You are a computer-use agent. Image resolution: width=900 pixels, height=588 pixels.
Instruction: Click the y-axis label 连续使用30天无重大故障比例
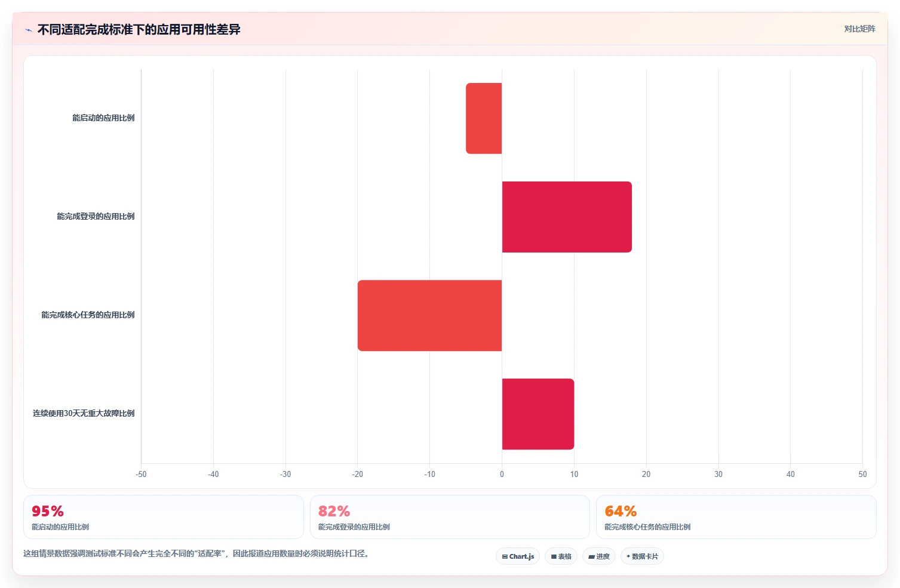point(84,414)
